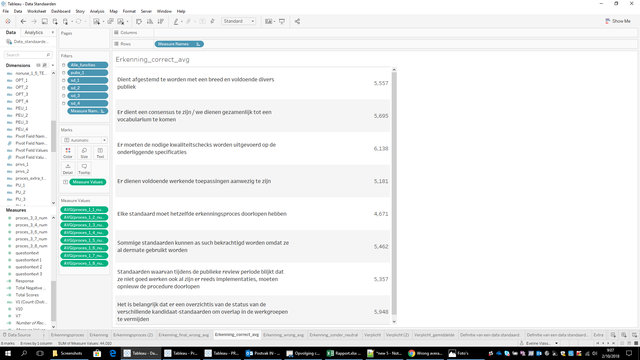Click the Color marks card button
Screen dimensions: 640x360
[x=68, y=153]
